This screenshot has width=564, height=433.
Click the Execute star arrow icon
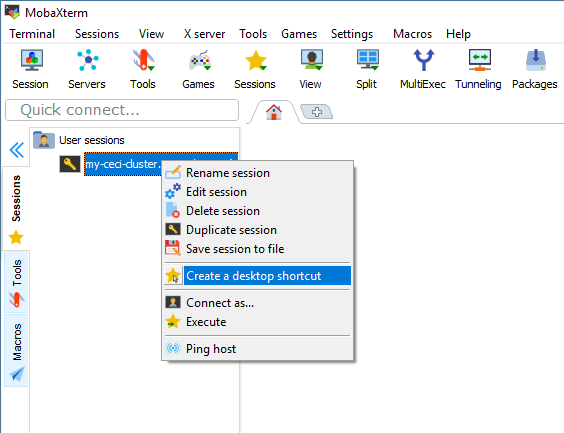coord(173,322)
